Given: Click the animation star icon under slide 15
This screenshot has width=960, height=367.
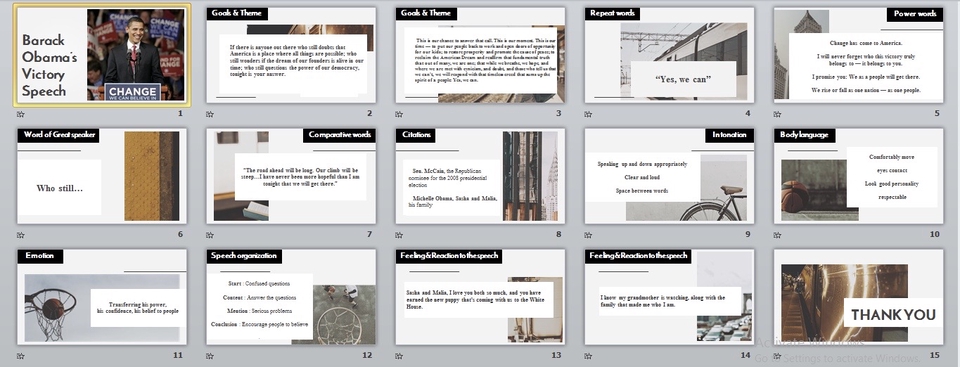Looking at the screenshot, I should coord(778,355).
